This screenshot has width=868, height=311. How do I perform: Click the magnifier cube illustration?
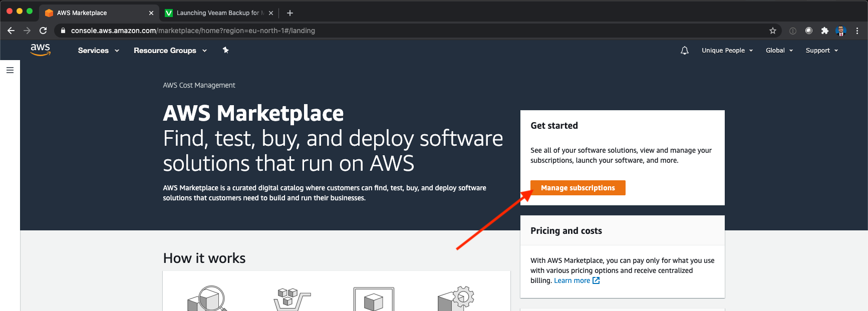207,298
